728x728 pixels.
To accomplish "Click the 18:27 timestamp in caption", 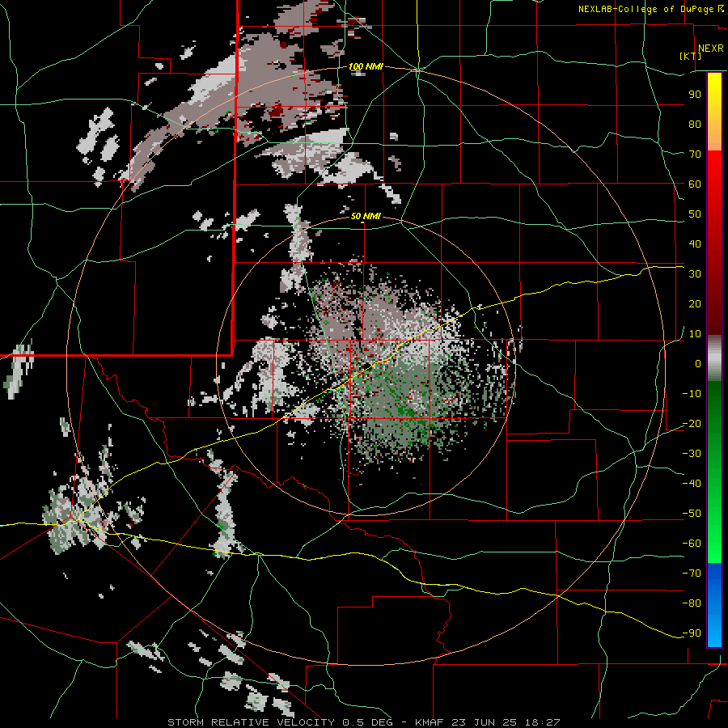I will 541,722.
